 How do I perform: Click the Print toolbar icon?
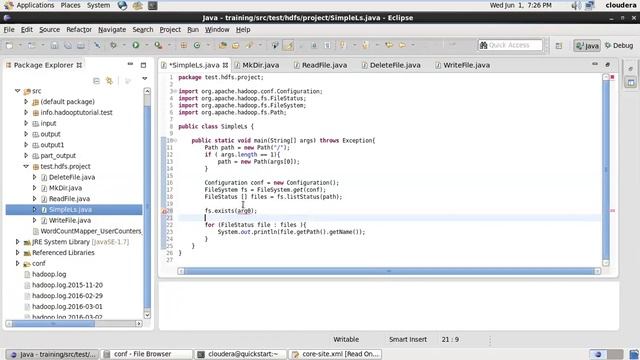(81, 45)
